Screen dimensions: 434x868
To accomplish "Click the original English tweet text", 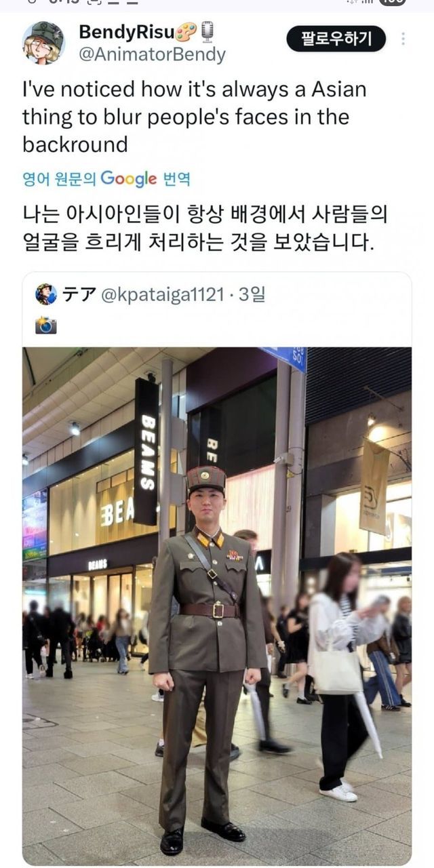I will coord(194,117).
